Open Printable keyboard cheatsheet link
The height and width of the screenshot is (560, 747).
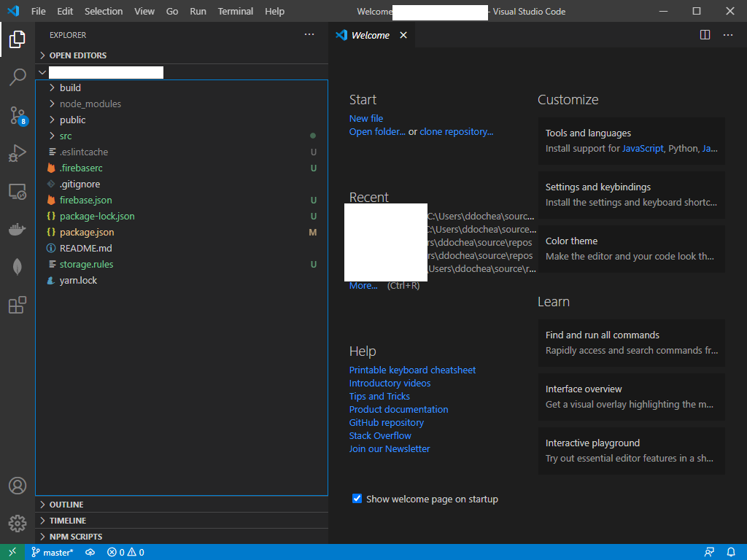pyautogui.click(x=412, y=370)
